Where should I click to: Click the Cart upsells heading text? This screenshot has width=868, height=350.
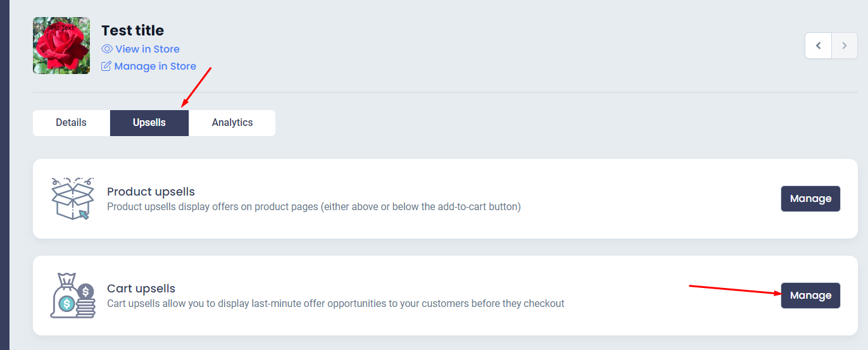(x=141, y=288)
